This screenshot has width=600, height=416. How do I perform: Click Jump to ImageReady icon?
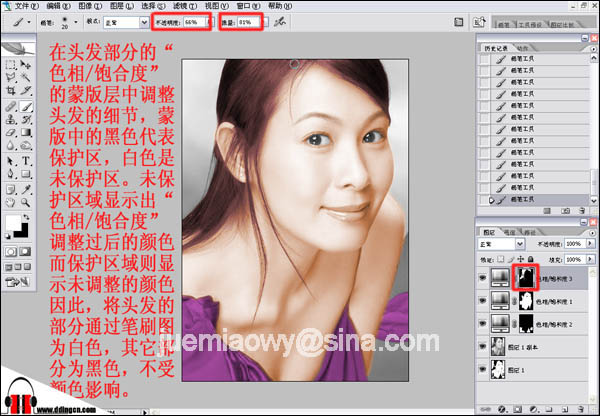(18, 282)
